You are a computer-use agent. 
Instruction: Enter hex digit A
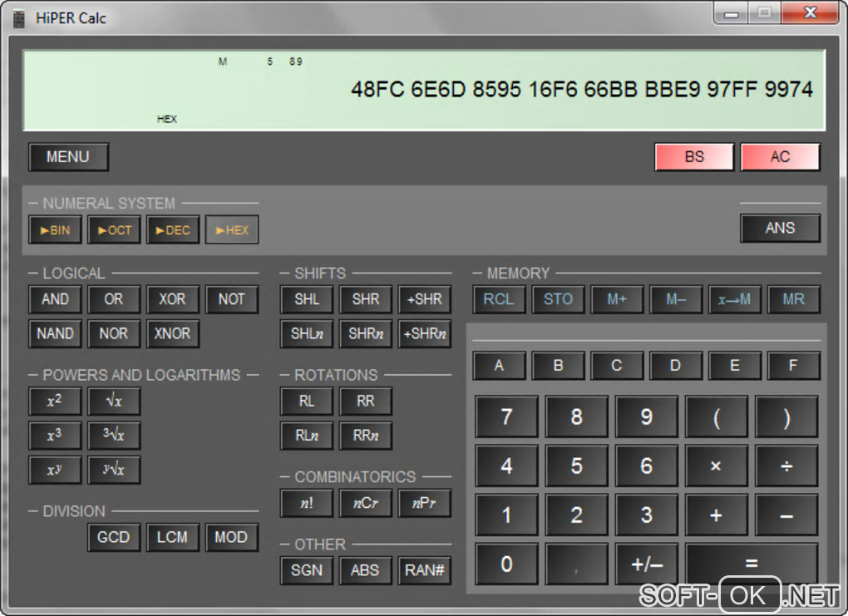point(499,366)
